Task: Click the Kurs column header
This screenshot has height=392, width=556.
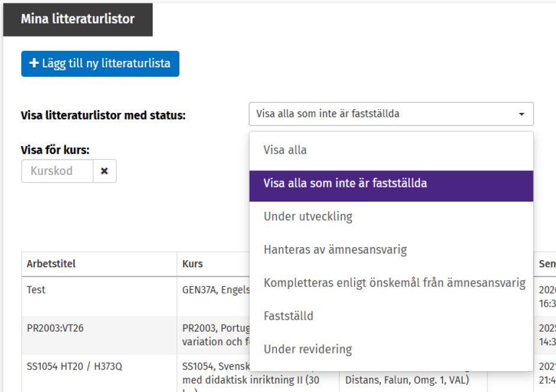Action: [192, 264]
